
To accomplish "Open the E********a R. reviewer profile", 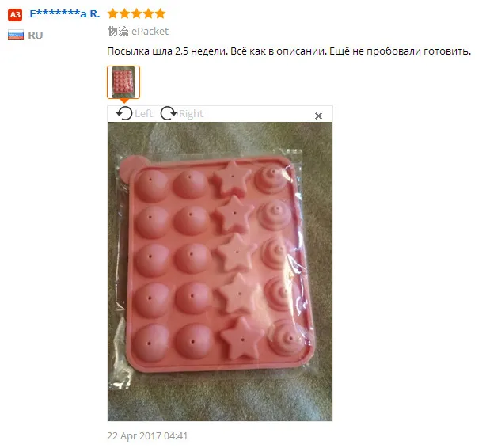I will coord(65,13).
